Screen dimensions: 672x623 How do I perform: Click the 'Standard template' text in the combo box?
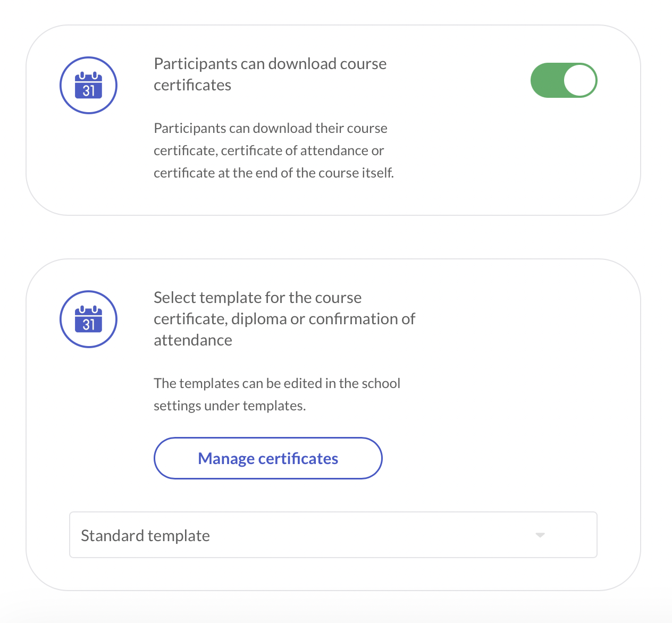pos(145,536)
